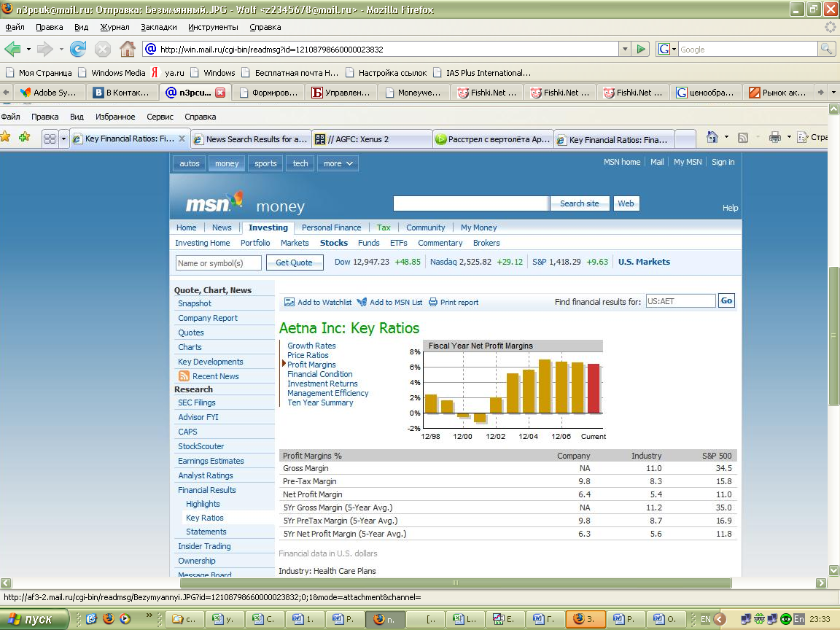Click the Go button next to US:AET
Image resolution: width=840 pixels, height=630 pixels.
726,300
